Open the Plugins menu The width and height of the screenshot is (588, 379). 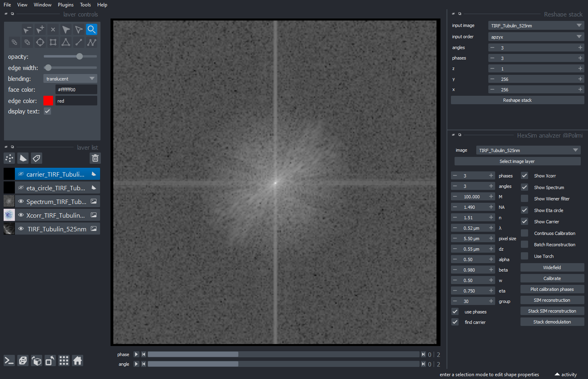(66, 5)
